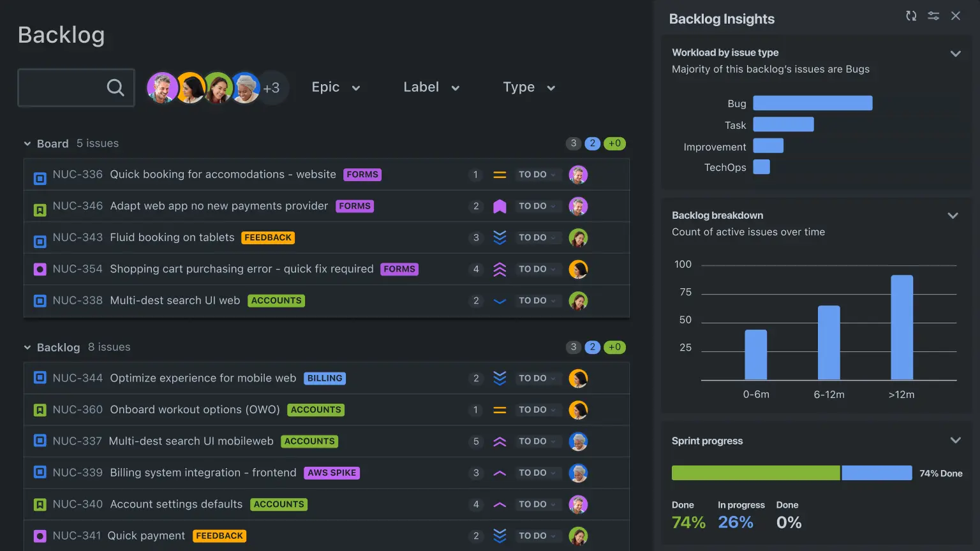980x551 pixels.
Task: Click the NUC-336 medium priority icon
Action: [x=500, y=175]
